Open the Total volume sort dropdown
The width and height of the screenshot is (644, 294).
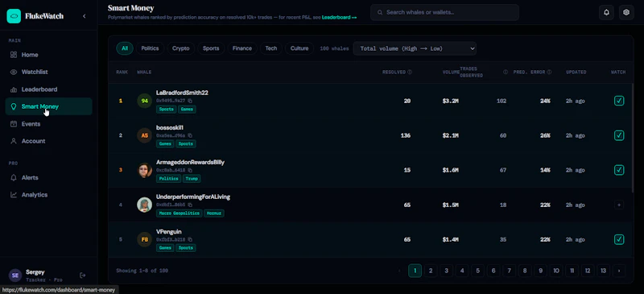click(415, 48)
